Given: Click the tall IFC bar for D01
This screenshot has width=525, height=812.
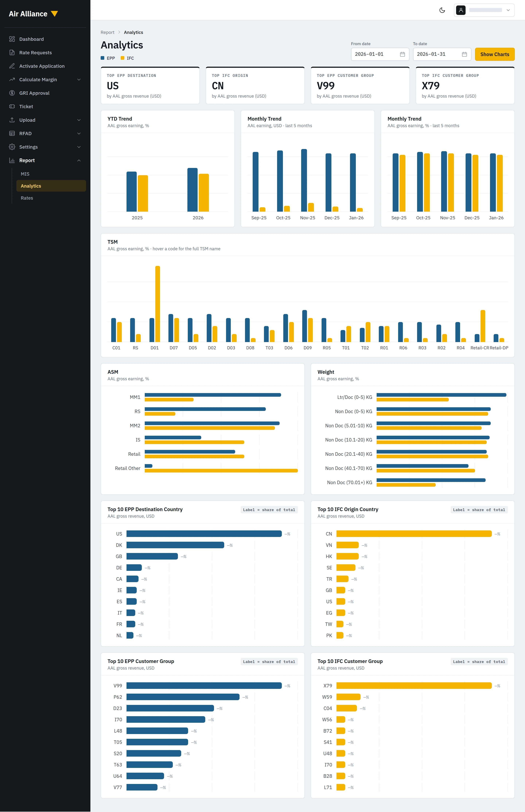Looking at the screenshot, I should click(157, 304).
